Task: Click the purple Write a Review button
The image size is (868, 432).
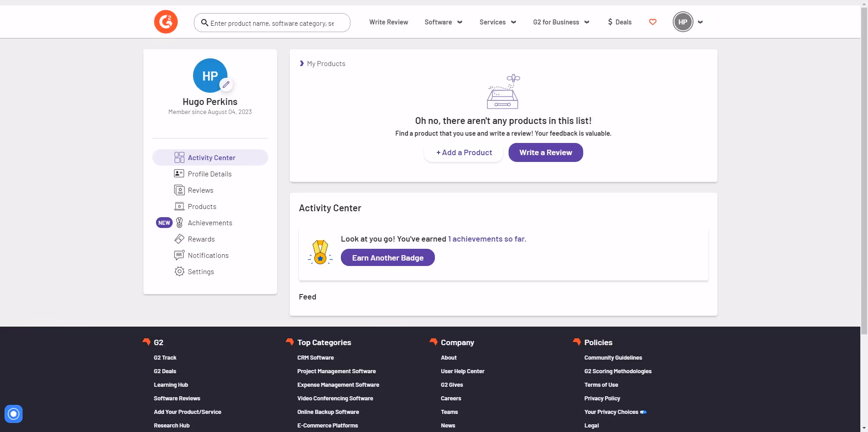Action: click(x=546, y=152)
